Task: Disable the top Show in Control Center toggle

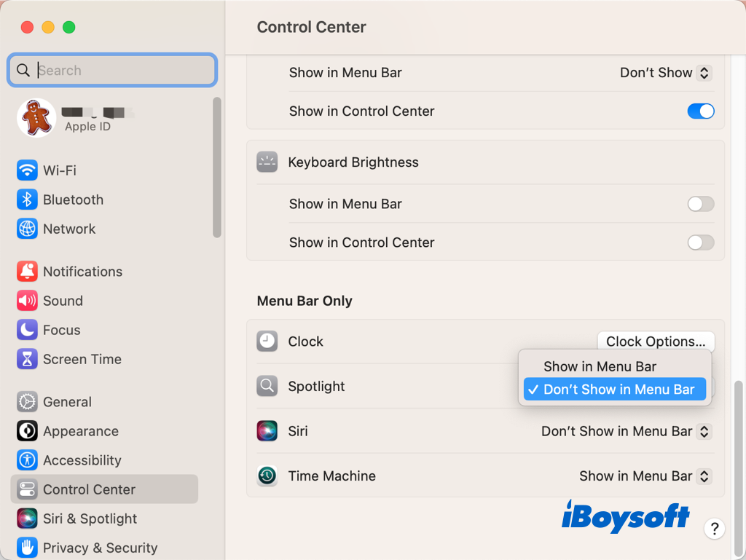Action: pos(701,111)
